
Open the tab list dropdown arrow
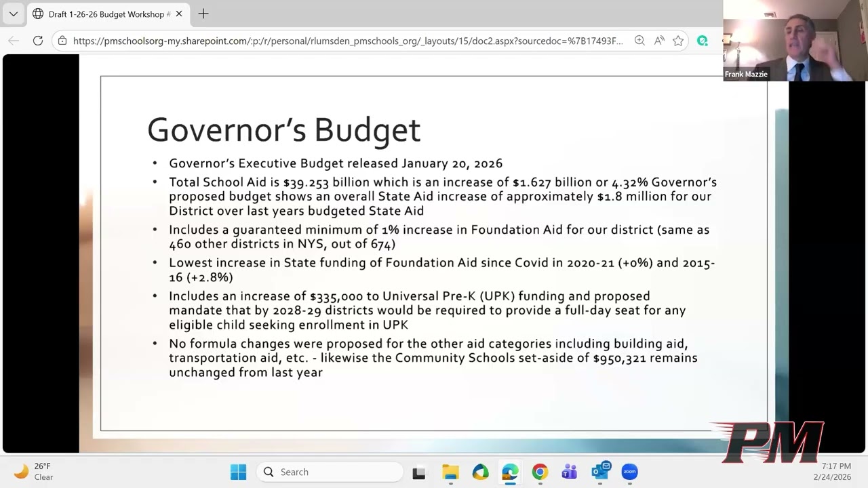pos(14,14)
